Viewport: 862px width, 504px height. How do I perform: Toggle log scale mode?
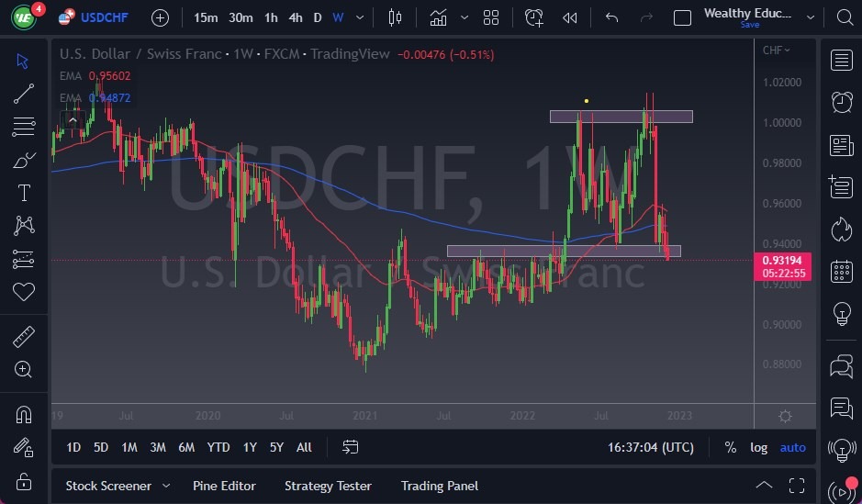(x=758, y=447)
